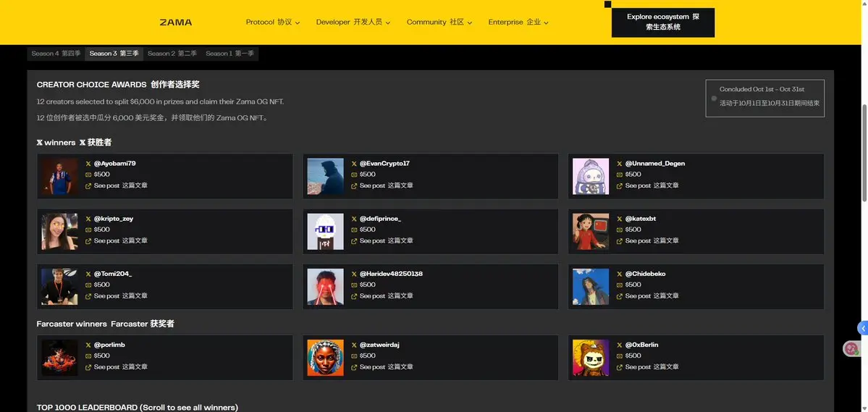Click the X icon beside @Ayobami79
The width and height of the screenshot is (868, 412).
(88, 164)
